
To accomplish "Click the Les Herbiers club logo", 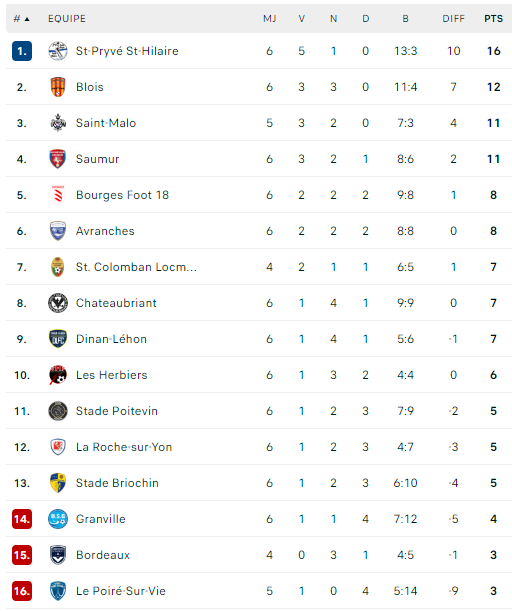I will click(x=58, y=375).
